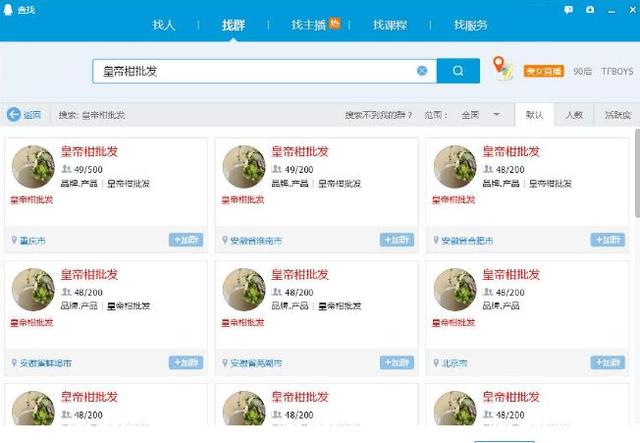
Task: Join the 安徽省蚌埠市 group via +加群
Action: 186,363
